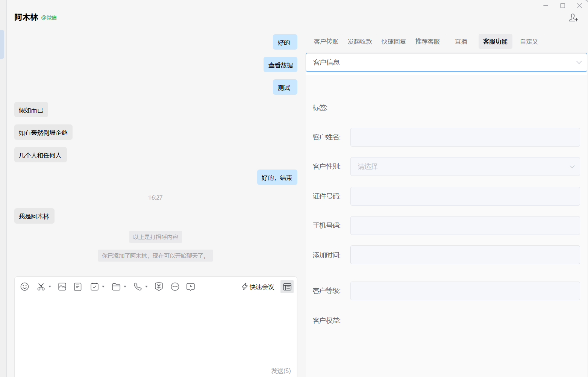Viewport: 588px width, 377px height.
Task: Switch to 推荐客服 tab
Action: [427, 41]
